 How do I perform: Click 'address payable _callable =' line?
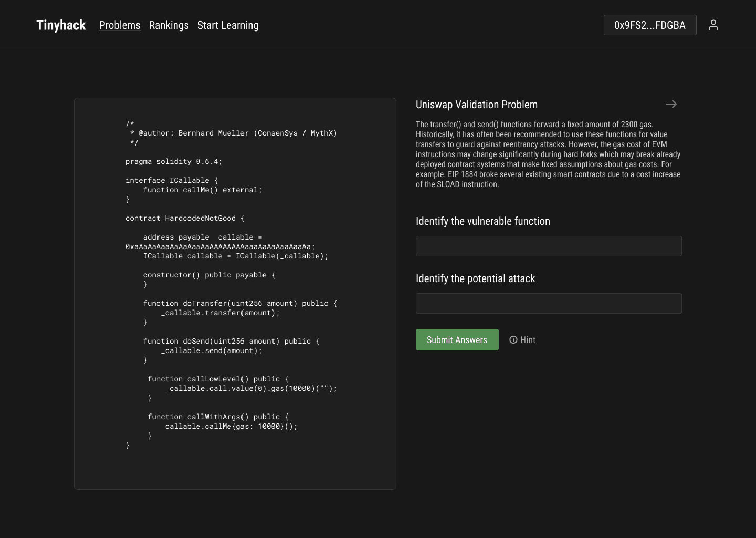coord(203,237)
